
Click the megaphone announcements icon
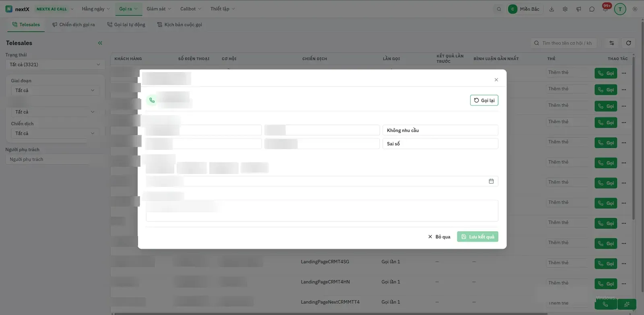578,9
